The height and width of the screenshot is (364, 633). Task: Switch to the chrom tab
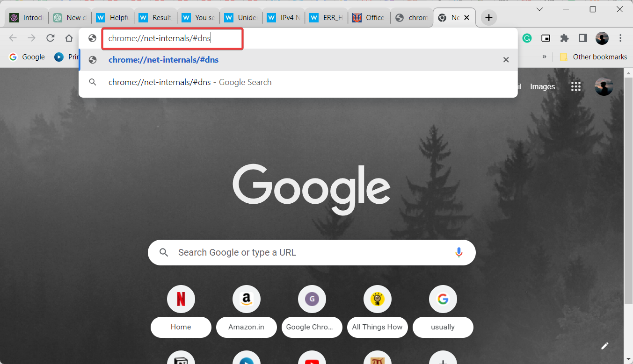[412, 18]
